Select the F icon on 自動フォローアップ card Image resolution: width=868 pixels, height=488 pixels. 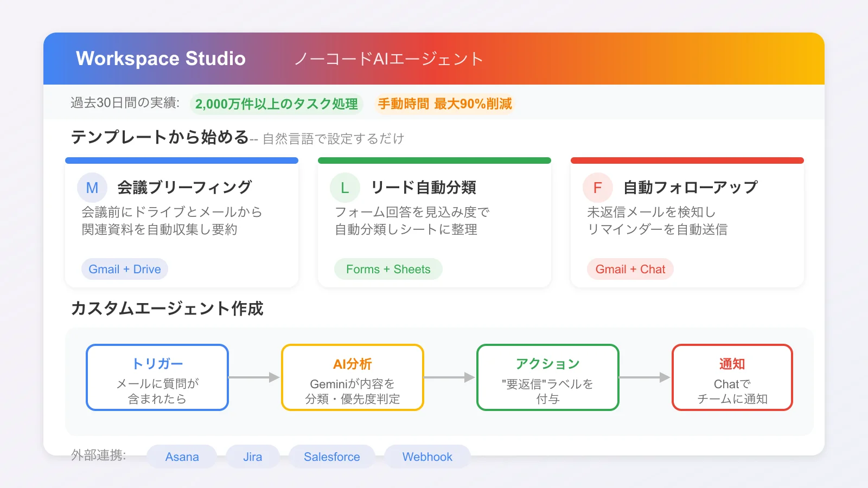tap(597, 187)
